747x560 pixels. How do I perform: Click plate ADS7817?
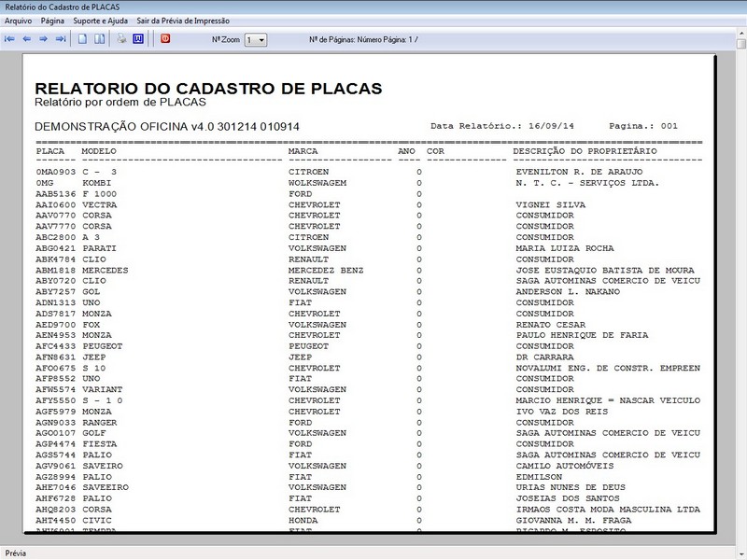point(56,314)
